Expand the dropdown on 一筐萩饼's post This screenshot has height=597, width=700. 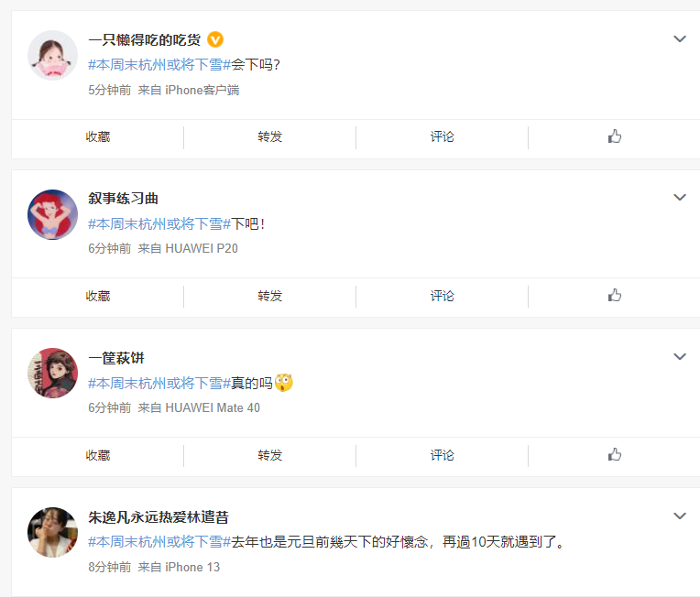(x=680, y=357)
